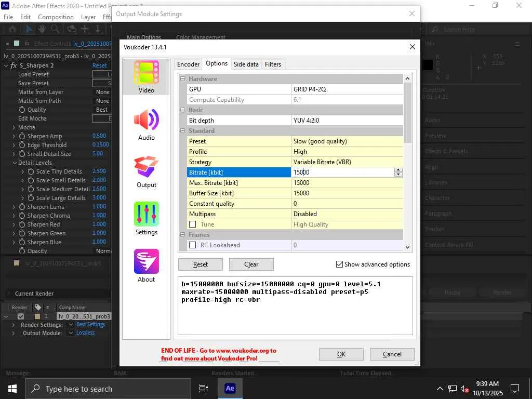Collapse S_Sharpen 2 effect

tap(6, 65)
